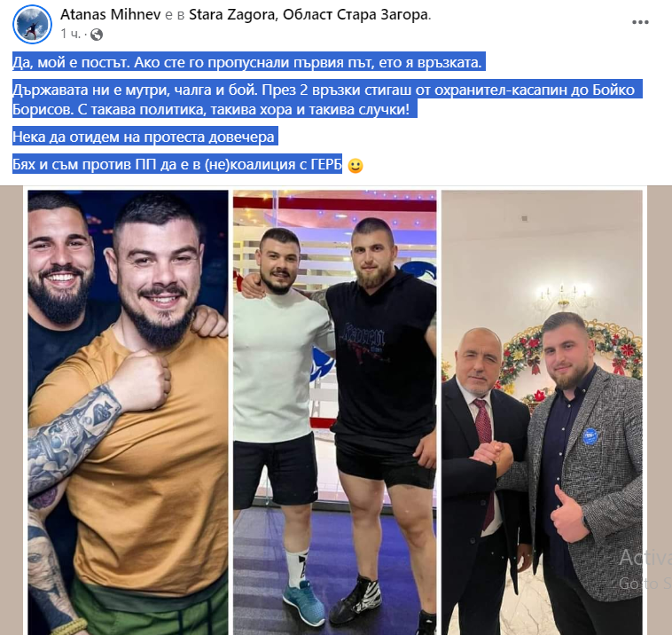Click the thumbs-up hand in third photo
The image size is (672, 635).
(x=568, y=513)
